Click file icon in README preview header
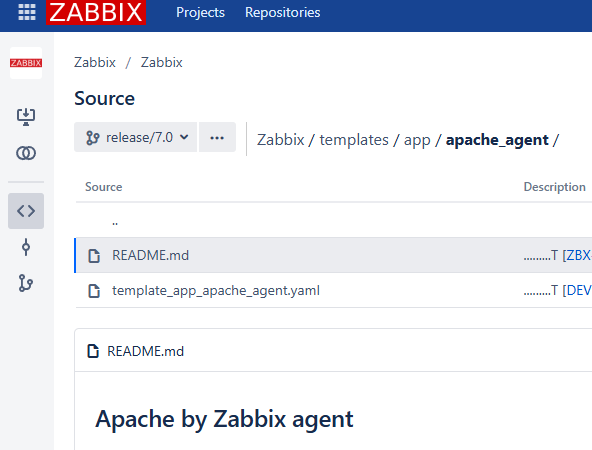 click(x=93, y=351)
